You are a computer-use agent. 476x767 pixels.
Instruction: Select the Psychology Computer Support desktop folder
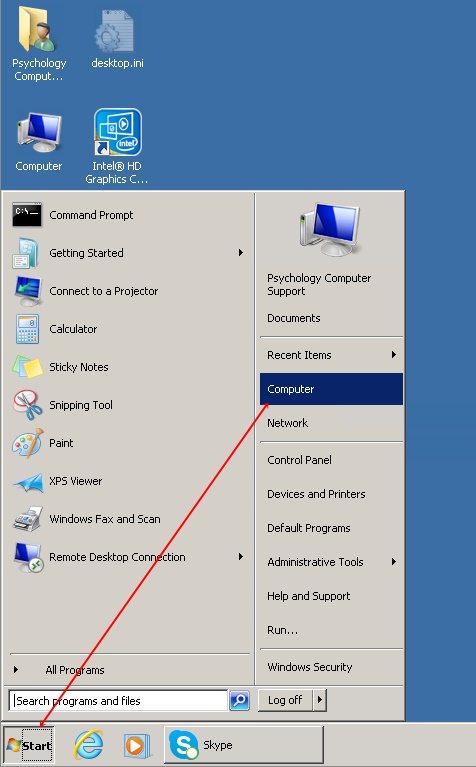(39, 43)
